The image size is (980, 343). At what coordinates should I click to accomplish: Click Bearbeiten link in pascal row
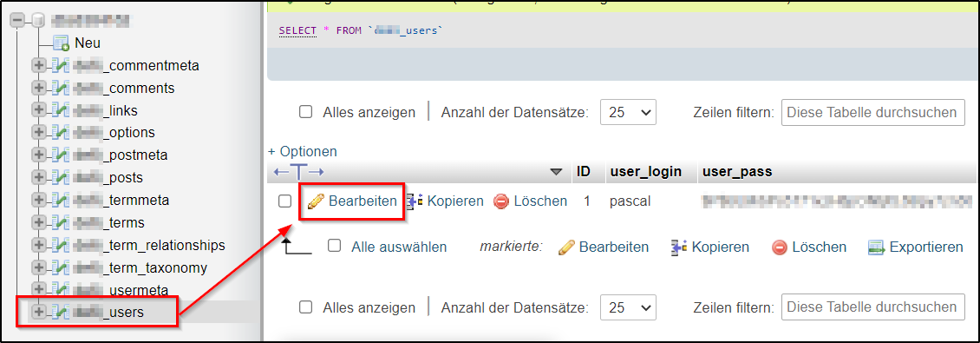tap(363, 201)
